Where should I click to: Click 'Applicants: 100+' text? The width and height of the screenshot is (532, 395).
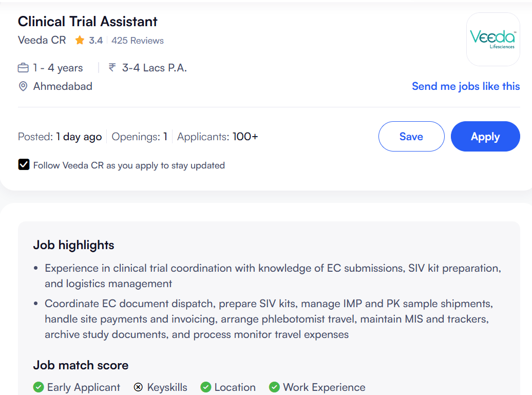pos(218,137)
